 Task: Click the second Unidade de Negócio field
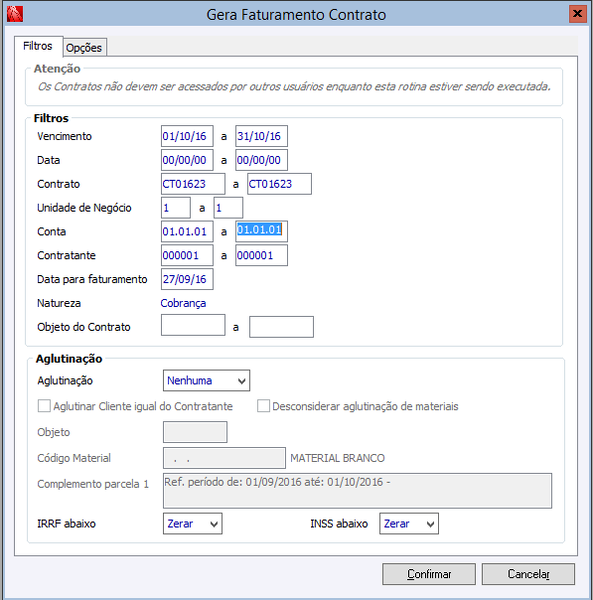tap(228, 208)
